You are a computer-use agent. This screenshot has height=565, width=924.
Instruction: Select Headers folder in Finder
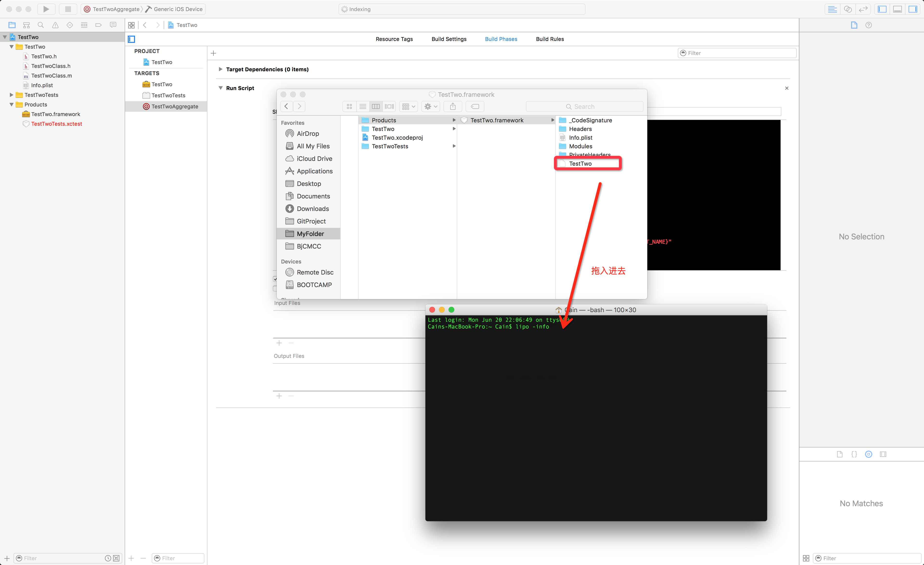pos(580,129)
